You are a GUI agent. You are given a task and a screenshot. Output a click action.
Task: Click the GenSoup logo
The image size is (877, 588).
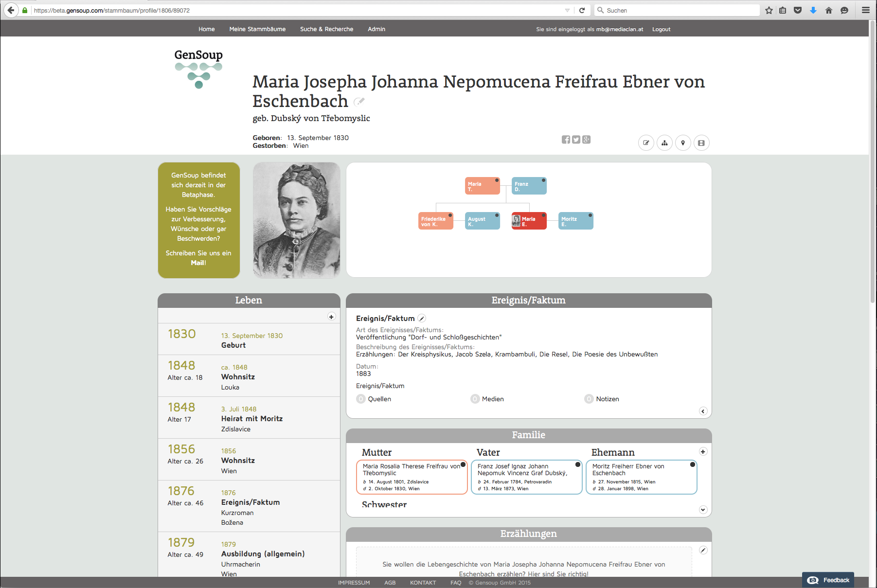pos(198,69)
